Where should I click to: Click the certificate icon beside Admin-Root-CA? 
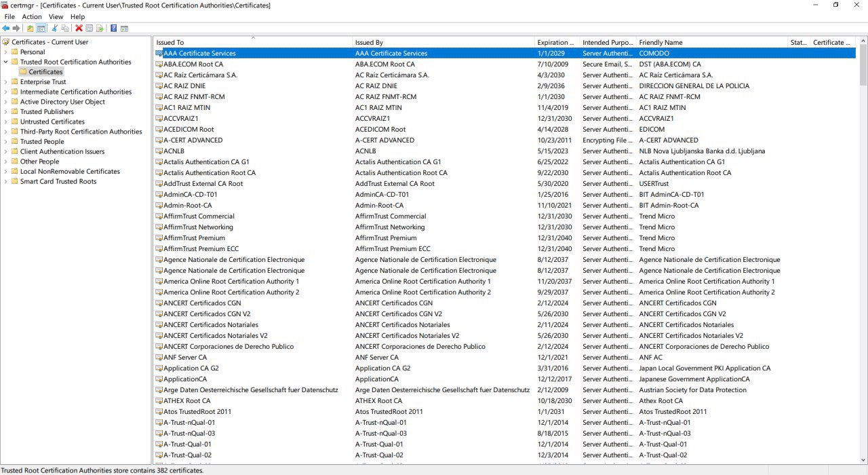[x=159, y=205]
